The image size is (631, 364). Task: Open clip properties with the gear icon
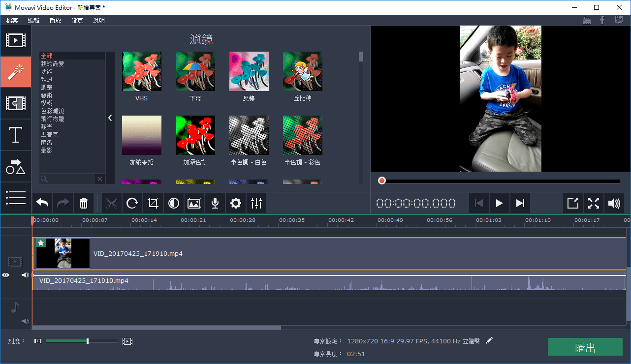coord(235,203)
